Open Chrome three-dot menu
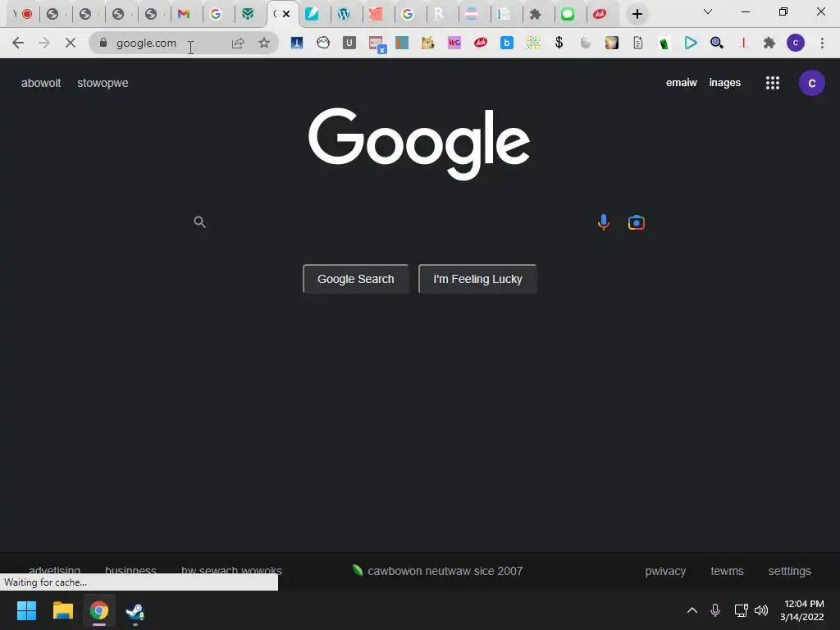 click(822, 43)
